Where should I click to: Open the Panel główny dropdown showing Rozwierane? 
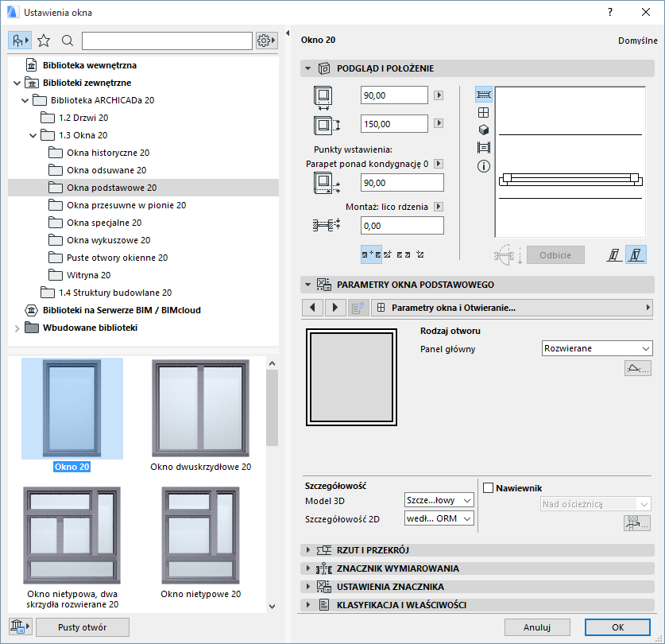[x=597, y=348]
